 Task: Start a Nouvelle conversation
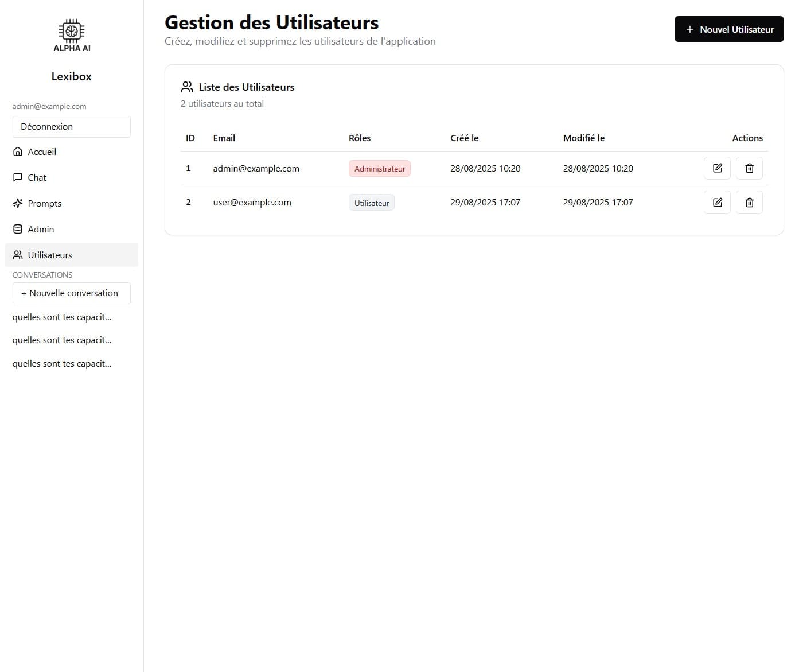point(71,293)
